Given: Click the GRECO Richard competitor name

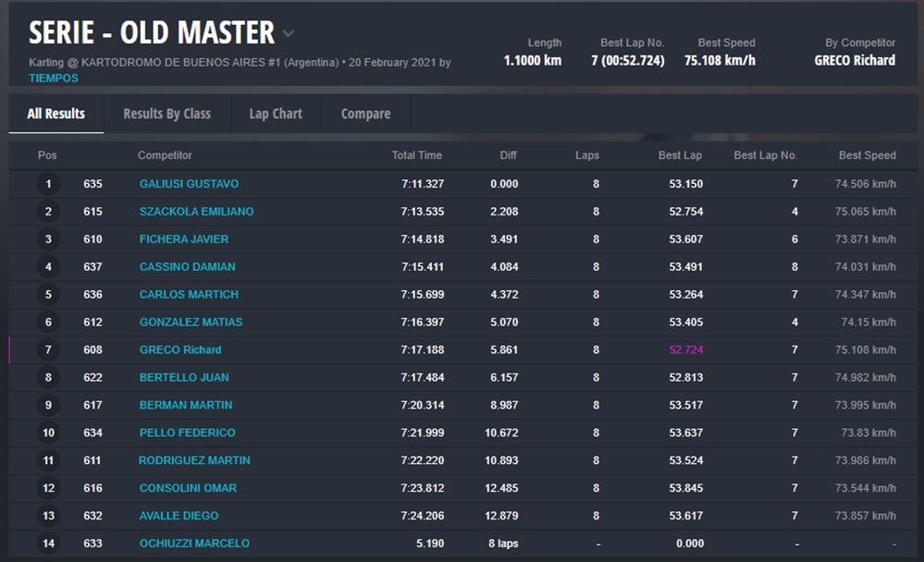Looking at the screenshot, I should pos(180,350).
